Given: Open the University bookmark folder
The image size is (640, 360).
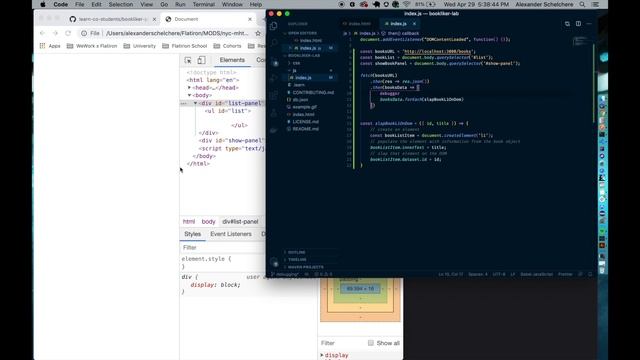Looking at the screenshot, I should coord(140,46).
